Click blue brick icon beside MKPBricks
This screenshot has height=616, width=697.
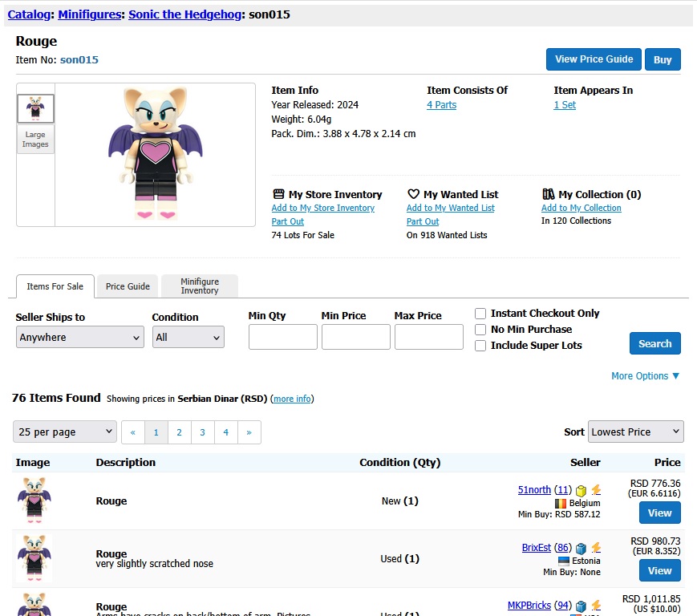581,606
